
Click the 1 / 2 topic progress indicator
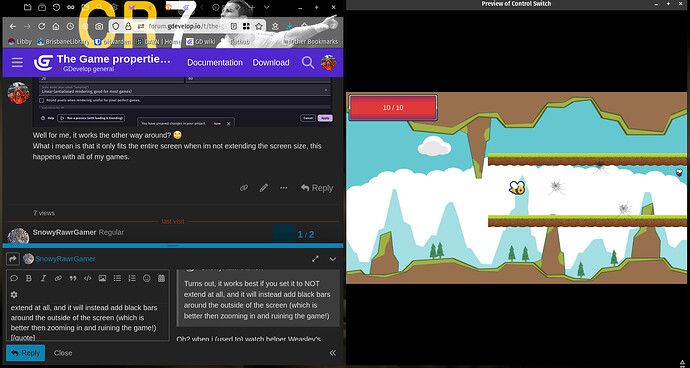coord(306,234)
